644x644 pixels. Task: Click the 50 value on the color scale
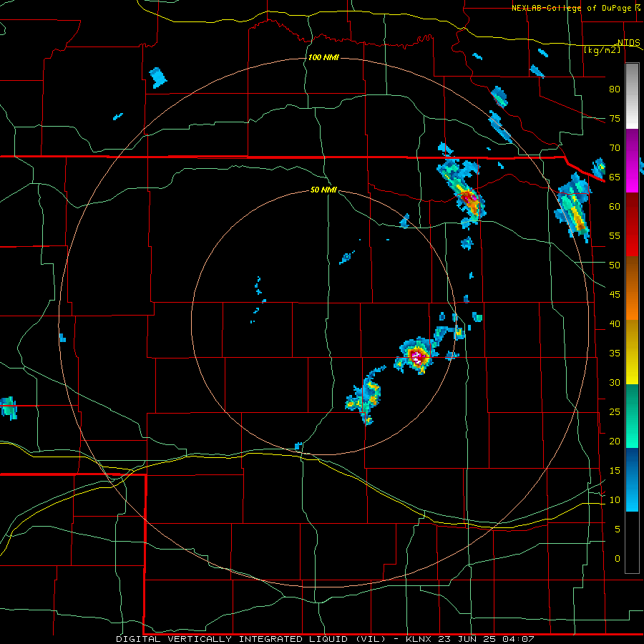click(x=615, y=265)
